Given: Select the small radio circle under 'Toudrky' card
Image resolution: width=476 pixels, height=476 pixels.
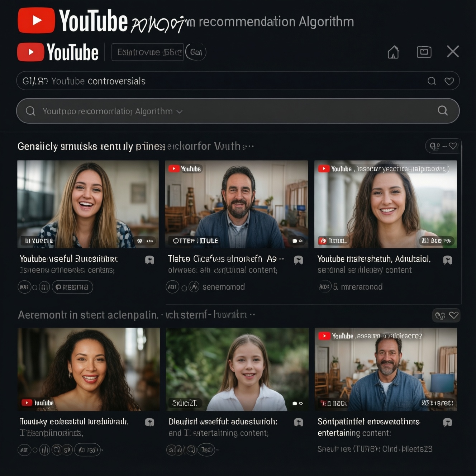Looking at the screenshot, I should pos(35,450).
